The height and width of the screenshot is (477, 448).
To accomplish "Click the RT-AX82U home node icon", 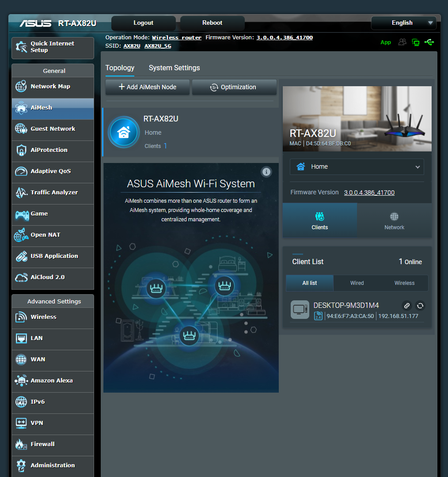I will tap(124, 132).
